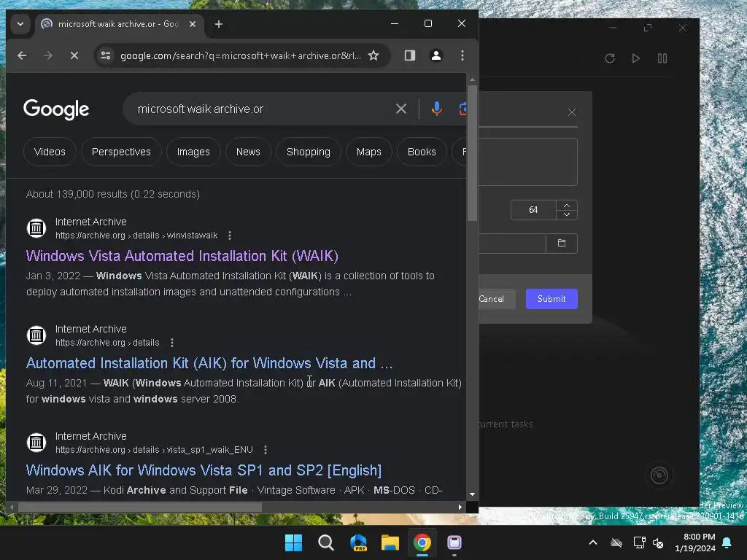Screen dimensions: 747x560
Task: Click the Chrome address bar URL
Action: pyautogui.click(x=241, y=55)
